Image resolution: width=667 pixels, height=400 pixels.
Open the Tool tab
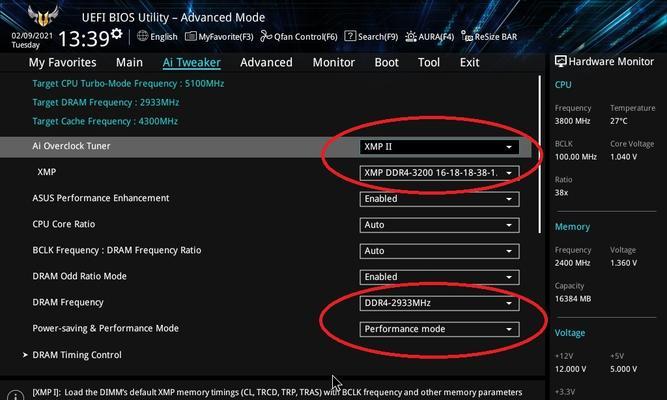coord(429,63)
